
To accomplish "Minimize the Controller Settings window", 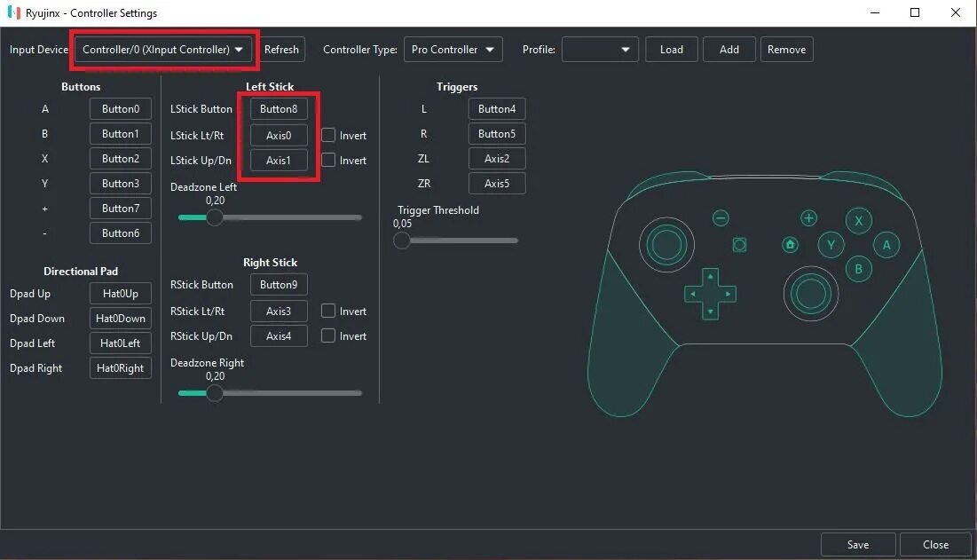I will click(x=875, y=12).
